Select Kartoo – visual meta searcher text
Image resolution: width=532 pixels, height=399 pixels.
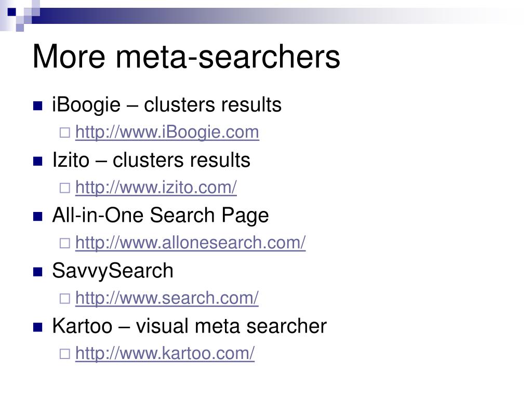point(189,326)
